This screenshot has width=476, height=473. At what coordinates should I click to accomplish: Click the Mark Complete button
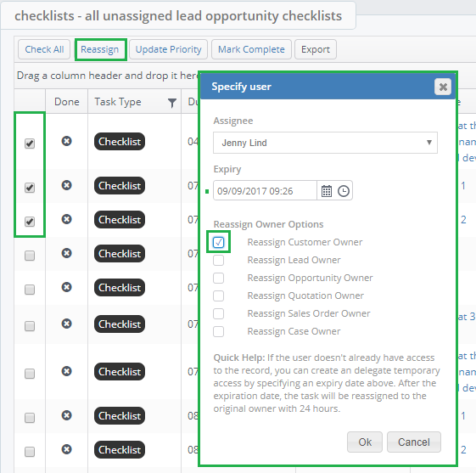coord(251,49)
